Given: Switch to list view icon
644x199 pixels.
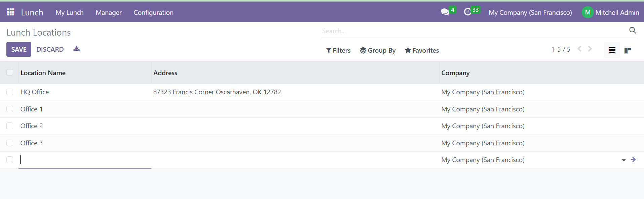Looking at the screenshot, I should [x=612, y=50].
